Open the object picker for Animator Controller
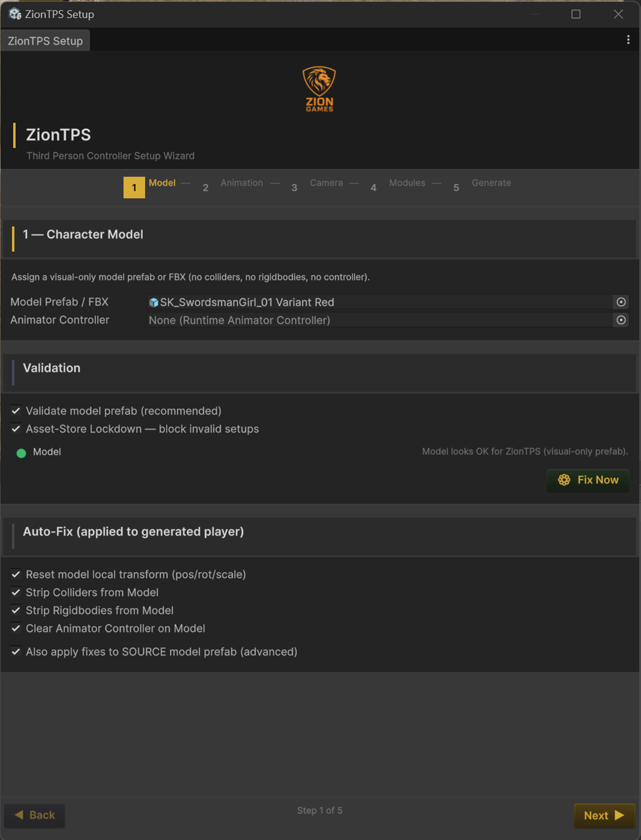 621,320
